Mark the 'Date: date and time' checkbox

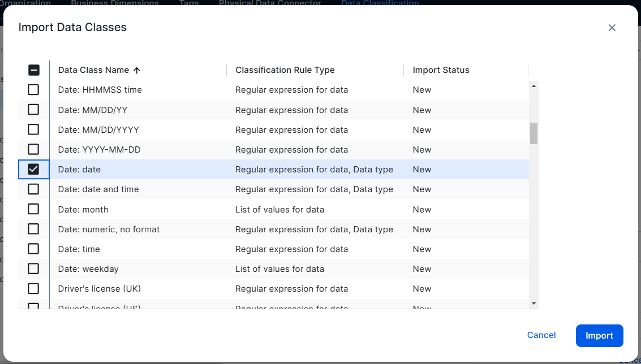coord(33,189)
